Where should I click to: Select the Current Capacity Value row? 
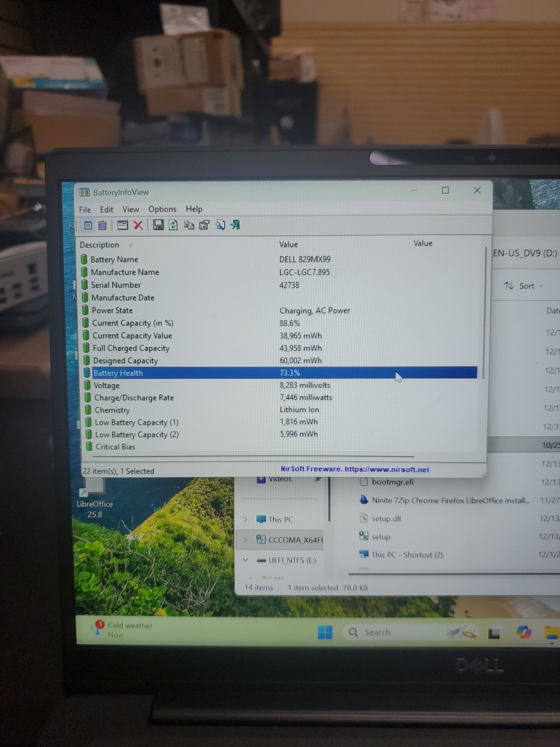point(280,336)
